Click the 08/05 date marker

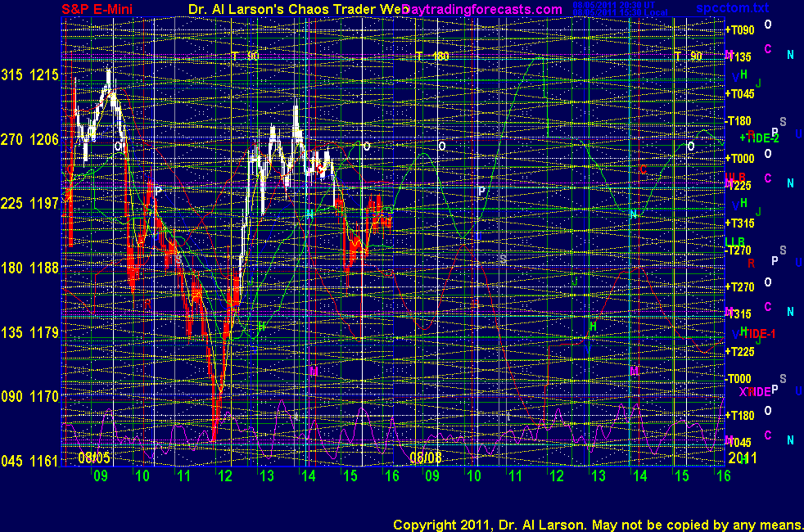coord(94,457)
